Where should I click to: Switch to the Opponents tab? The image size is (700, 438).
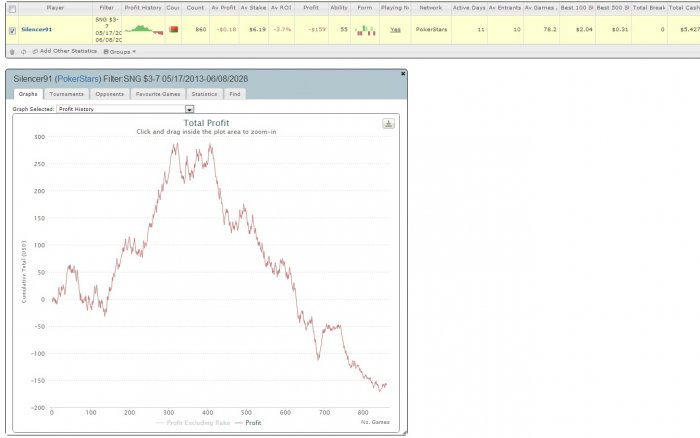(x=110, y=94)
